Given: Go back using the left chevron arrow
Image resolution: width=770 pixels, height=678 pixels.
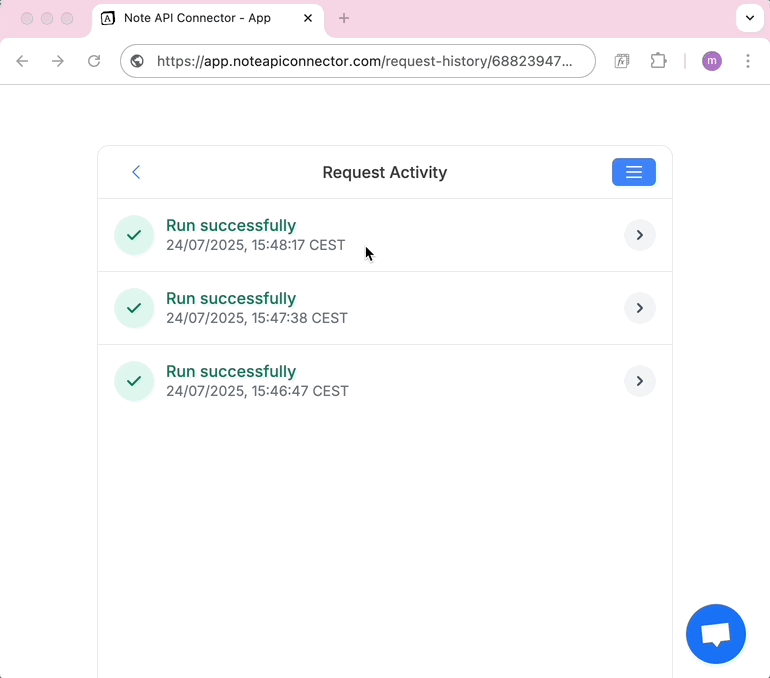Looking at the screenshot, I should (x=136, y=172).
